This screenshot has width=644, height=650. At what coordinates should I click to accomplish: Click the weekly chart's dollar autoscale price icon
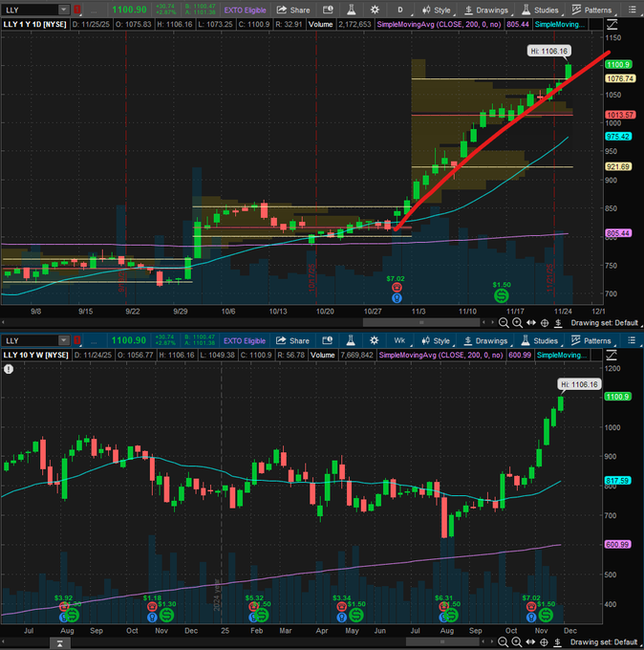click(x=557, y=642)
